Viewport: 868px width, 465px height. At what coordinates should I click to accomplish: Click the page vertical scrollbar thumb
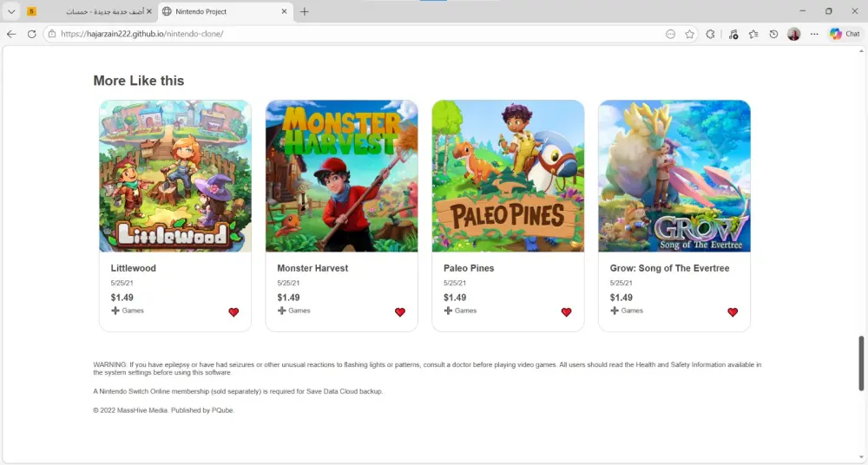(x=861, y=363)
